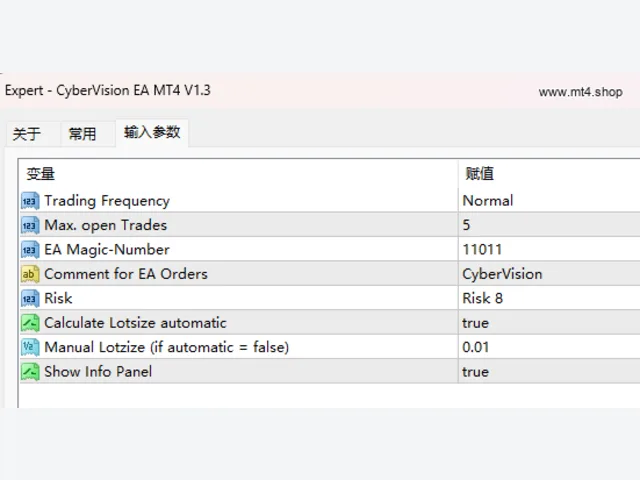Click the Show Info Panel boolean icon
This screenshot has width=640, height=480.
pyautogui.click(x=30, y=372)
